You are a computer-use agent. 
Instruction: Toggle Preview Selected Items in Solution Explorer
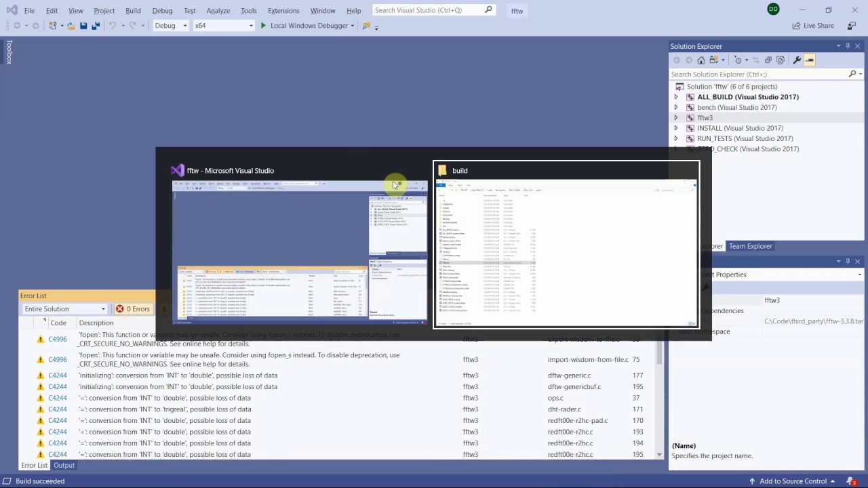[x=810, y=60]
